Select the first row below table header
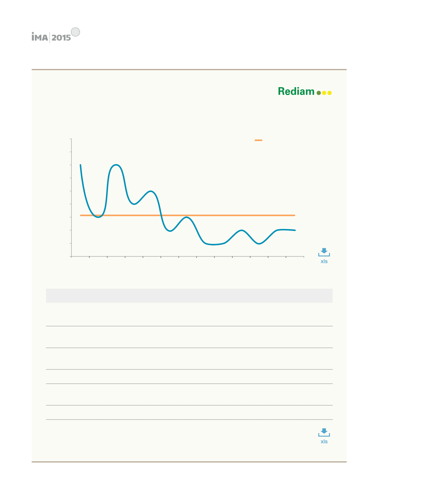The height and width of the screenshot is (504, 441). tap(189, 314)
